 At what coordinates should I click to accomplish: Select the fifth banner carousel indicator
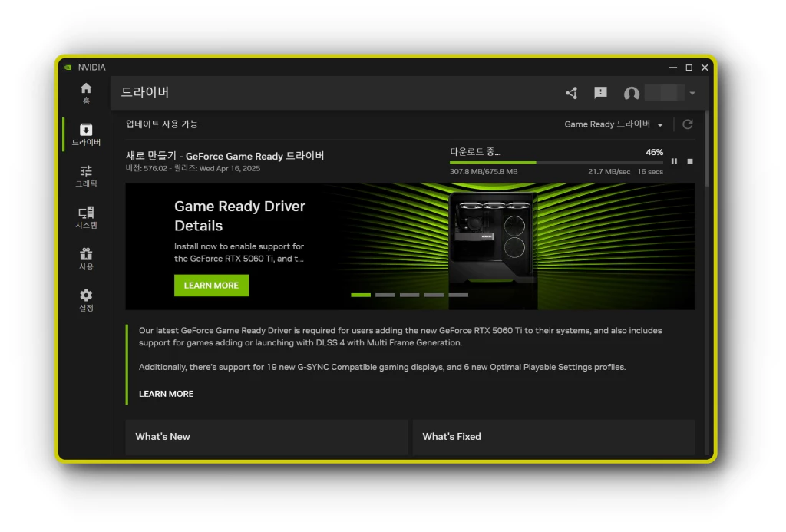click(458, 296)
